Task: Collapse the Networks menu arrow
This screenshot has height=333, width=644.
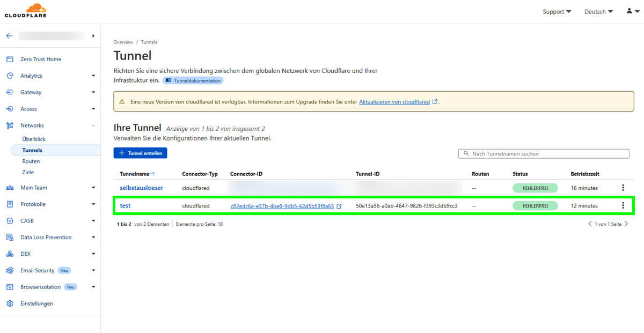Action: (93, 125)
